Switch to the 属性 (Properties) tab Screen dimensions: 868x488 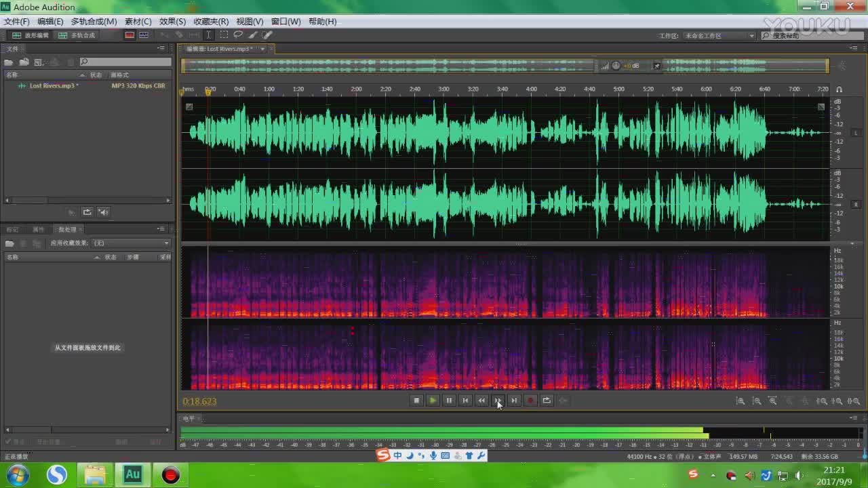pyautogui.click(x=39, y=229)
